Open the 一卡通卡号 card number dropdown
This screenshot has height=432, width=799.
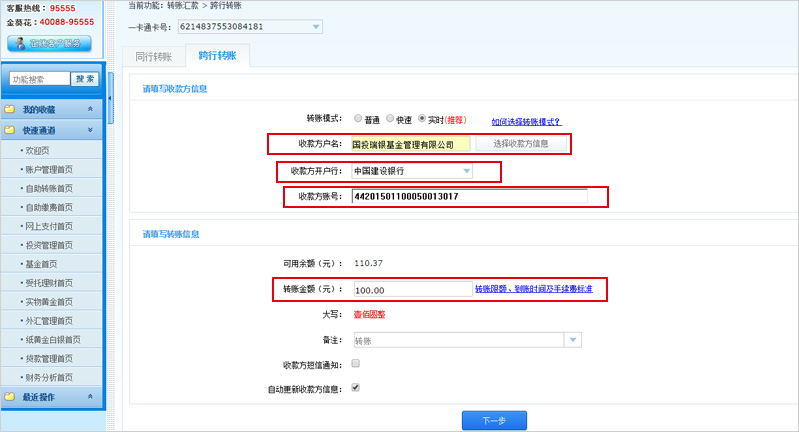(316, 26)
